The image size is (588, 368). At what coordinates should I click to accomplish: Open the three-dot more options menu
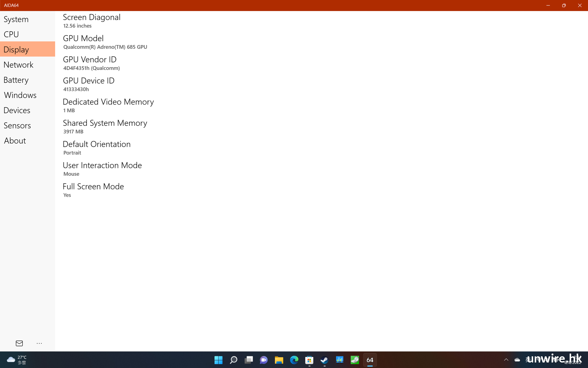(x=39, y=343)
